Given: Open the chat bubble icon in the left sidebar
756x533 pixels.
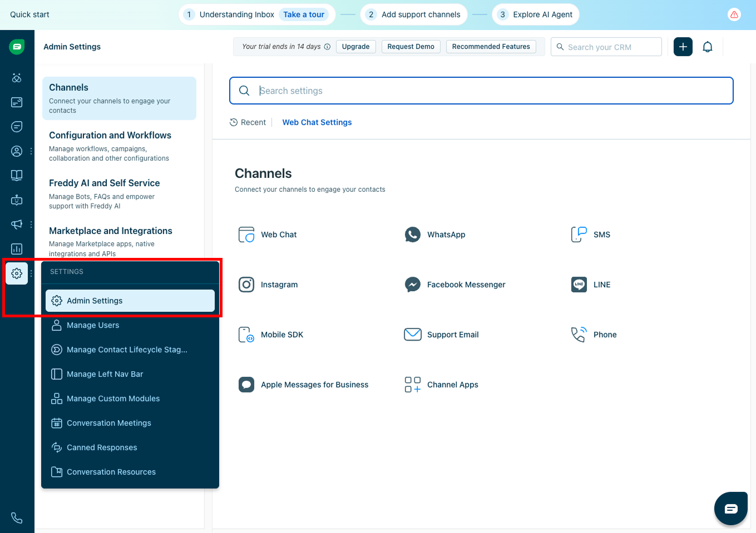Looking at the screenshot, I should pos(17,127).
